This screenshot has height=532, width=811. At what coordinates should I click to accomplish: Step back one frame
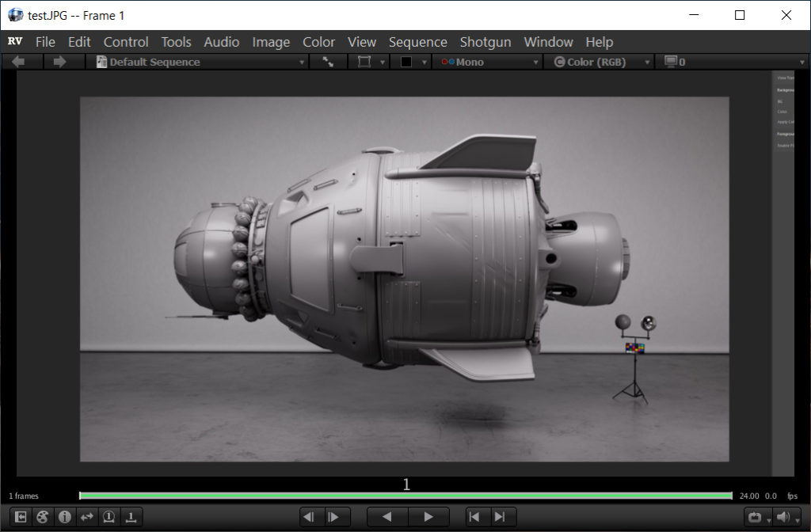(310, 517)
